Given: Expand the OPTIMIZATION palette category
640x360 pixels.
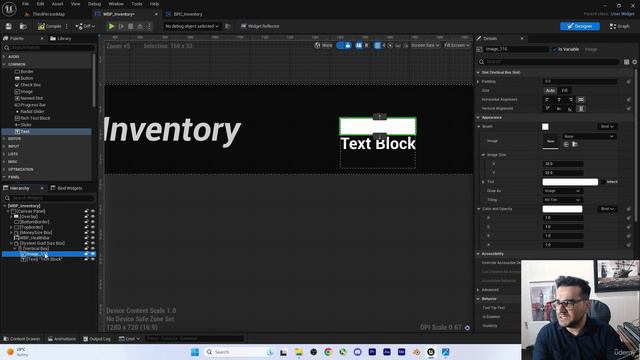Looking at the screenshot, I should click(x=4, y=169).
